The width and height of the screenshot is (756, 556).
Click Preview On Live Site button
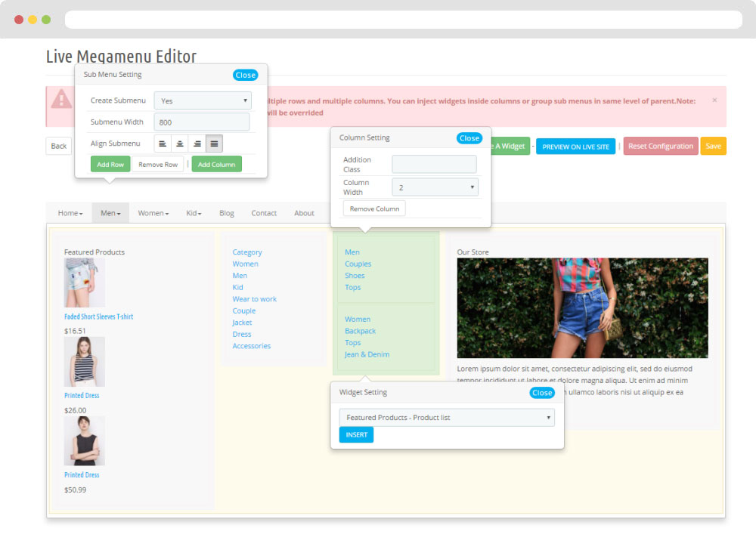point(575,147)
